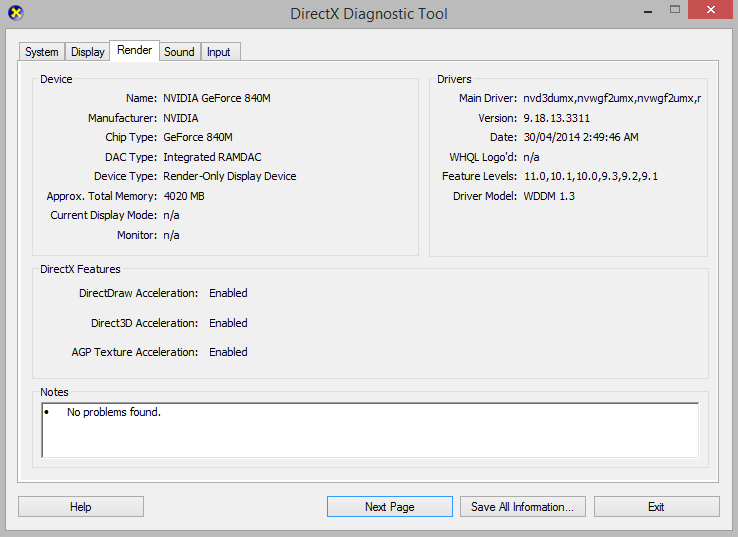Select the Render tab
The width and height of the screenshot is (738, 537).
click(x=135, y=50)
